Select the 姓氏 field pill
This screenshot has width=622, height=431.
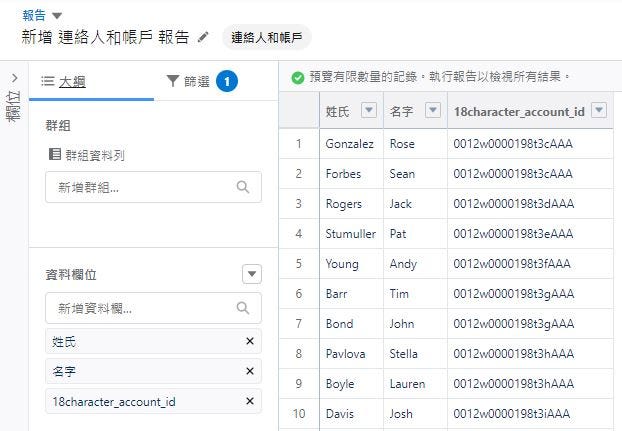154,341
